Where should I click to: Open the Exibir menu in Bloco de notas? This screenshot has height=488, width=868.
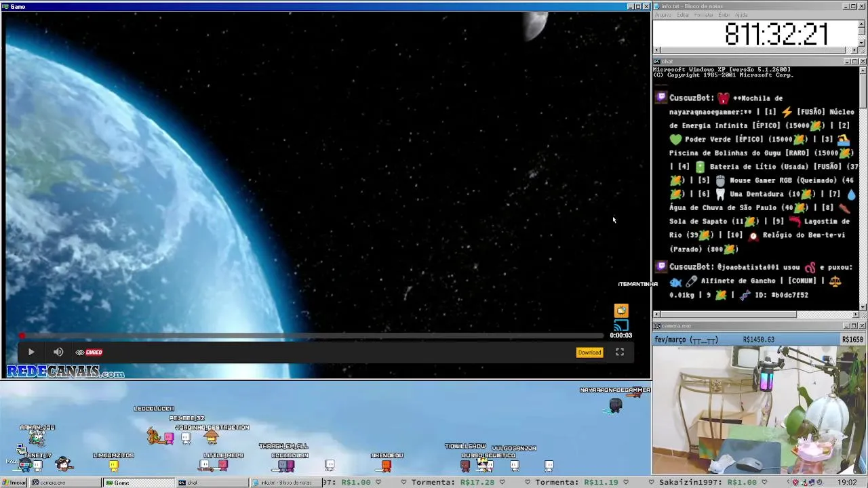tap(724, 15)
